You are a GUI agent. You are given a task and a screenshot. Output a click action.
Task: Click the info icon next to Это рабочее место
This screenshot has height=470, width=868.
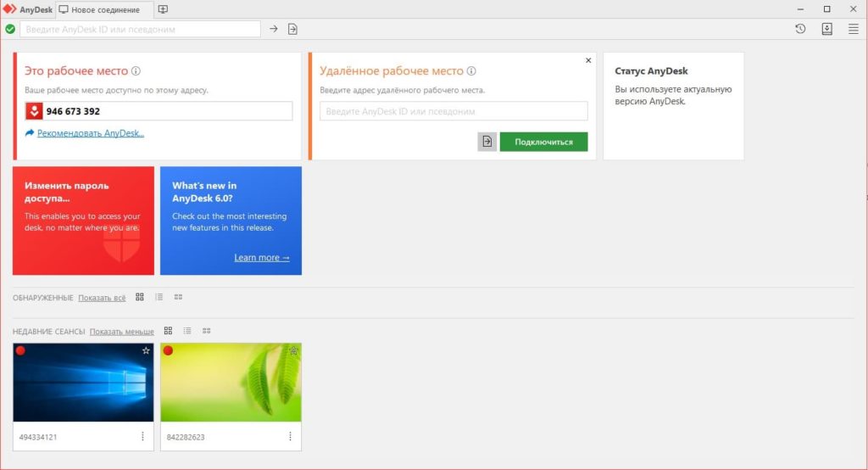(136, 71)
